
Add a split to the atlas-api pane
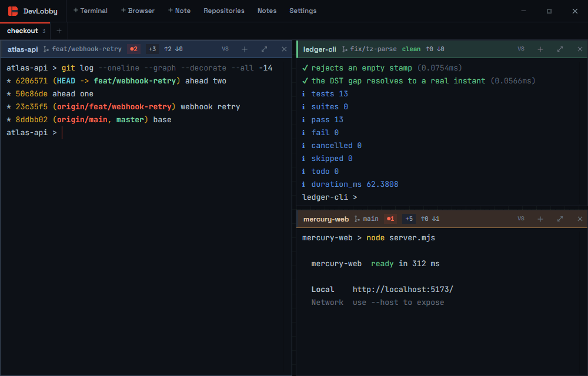245,49
